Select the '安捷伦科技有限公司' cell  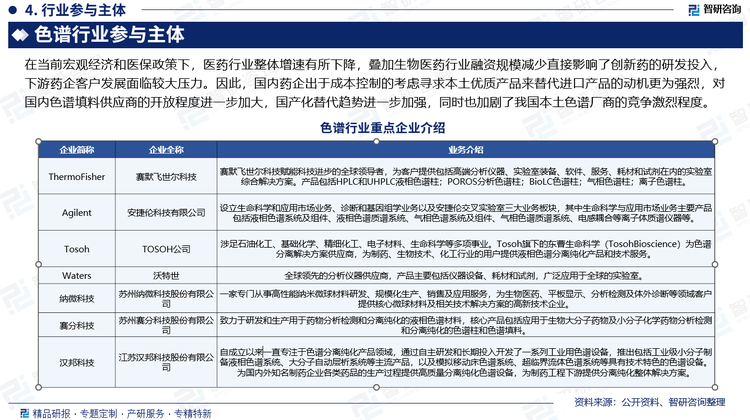[x=166, y=213]
